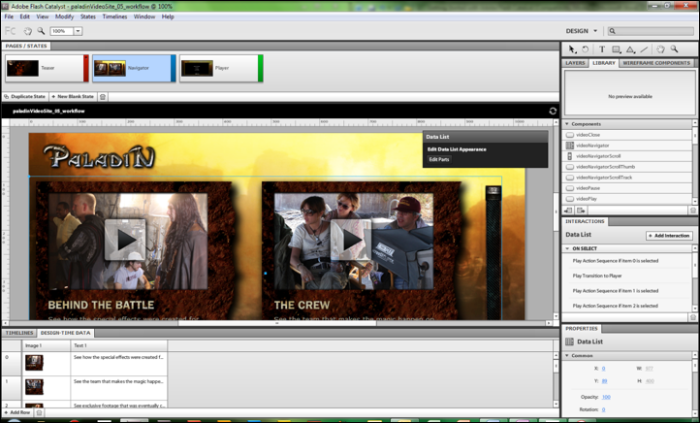Select the Line tool
The height and width of the screenshot is (423, 700).
point(644,50)
